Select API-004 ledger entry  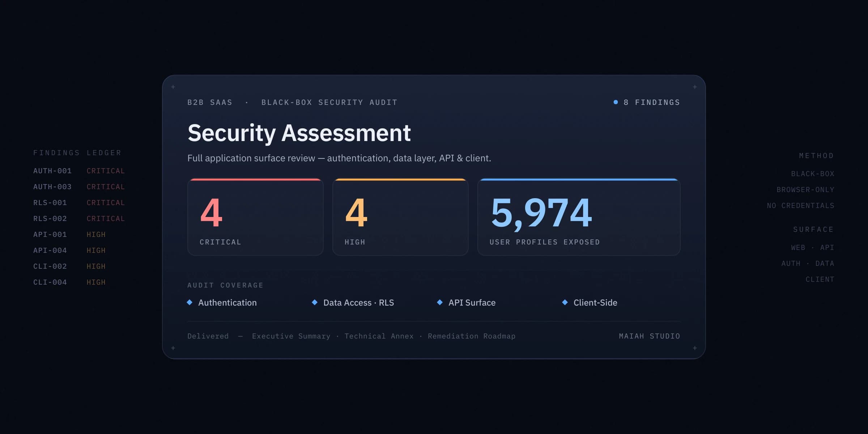[50, 250]
